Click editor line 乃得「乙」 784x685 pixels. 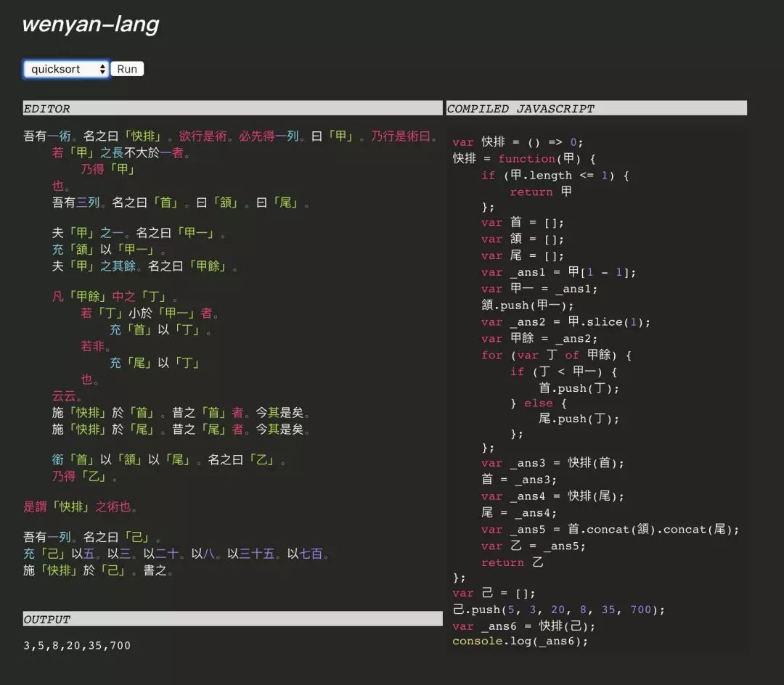(x=84, y=476)
